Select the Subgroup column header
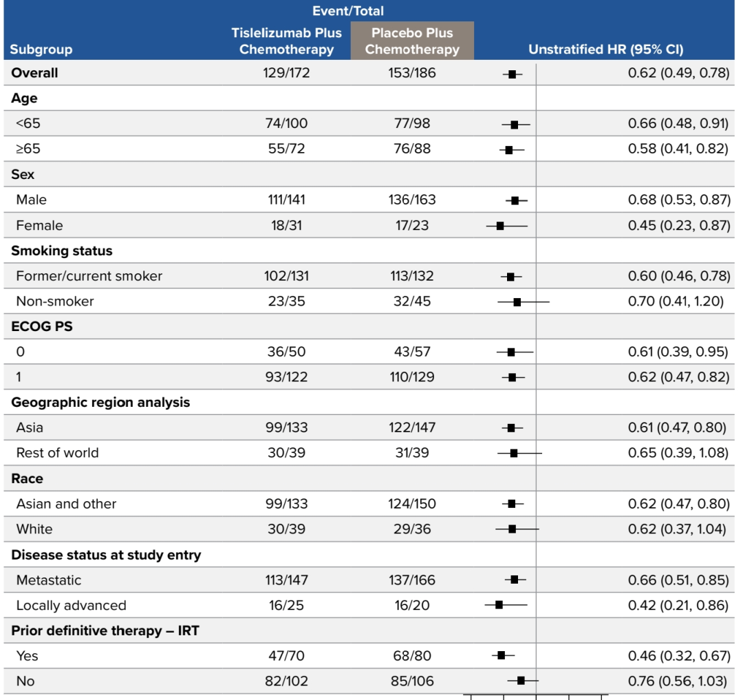 pyautogui.click(x=41, y=50)
